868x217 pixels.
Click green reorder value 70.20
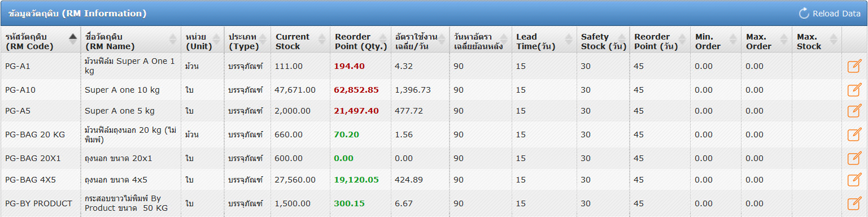347,134
